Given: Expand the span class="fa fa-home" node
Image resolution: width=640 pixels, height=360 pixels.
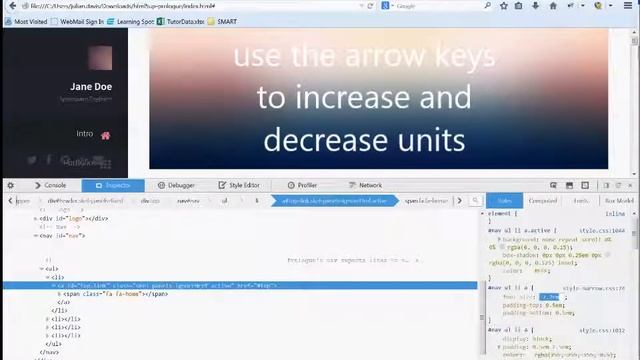Looking at the screenshot, I should (59, 294).
